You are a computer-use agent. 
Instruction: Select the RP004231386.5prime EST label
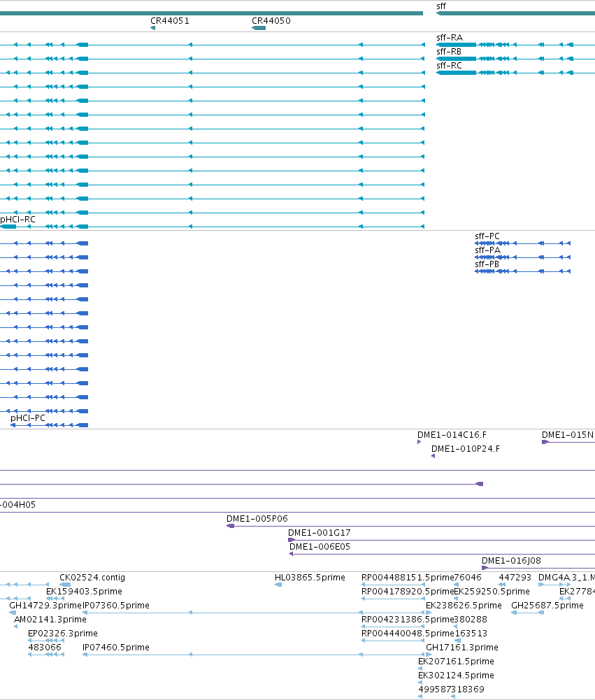click(407, 620)
